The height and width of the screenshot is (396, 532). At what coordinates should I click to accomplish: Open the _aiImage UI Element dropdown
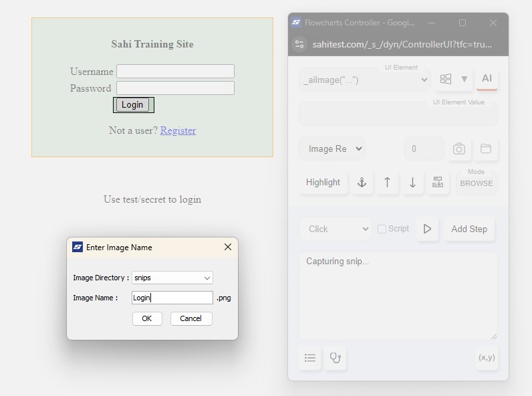[x=365, y=80]
